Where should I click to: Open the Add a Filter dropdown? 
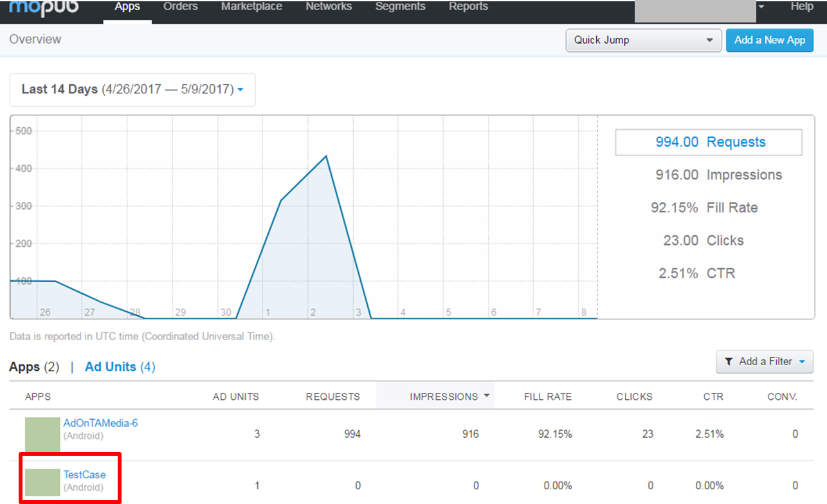(765, 362)
